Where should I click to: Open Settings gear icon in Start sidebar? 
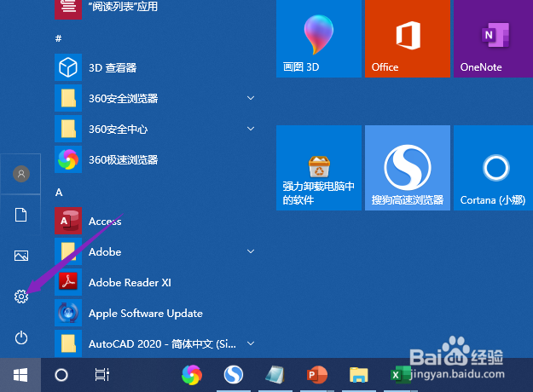(21, 297)
